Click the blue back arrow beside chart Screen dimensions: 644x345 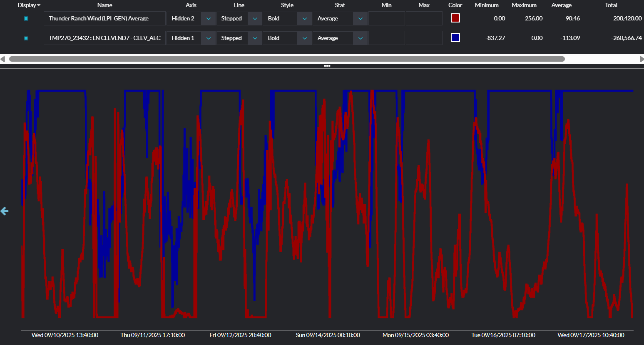(5, 211)
